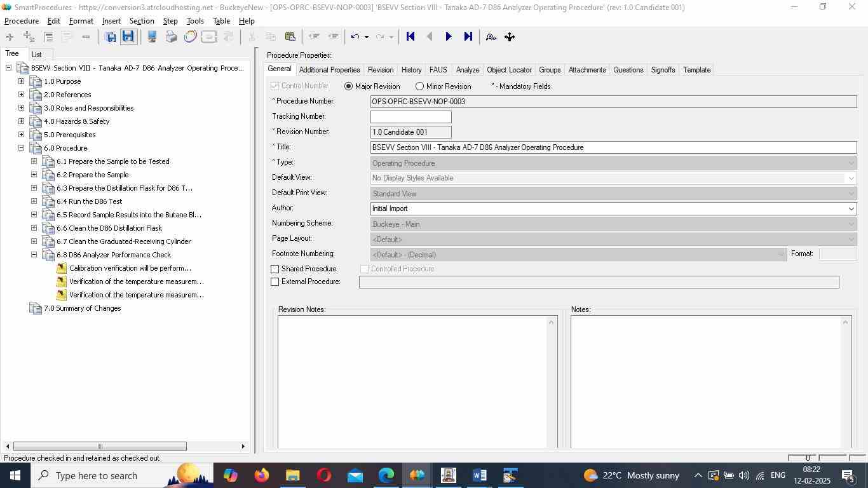
Task: Click in the Tracking Number field
Action: (410, 117)
